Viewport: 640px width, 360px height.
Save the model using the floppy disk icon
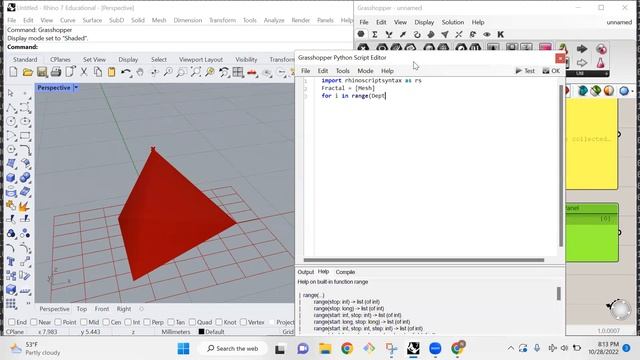coord(42,72)
